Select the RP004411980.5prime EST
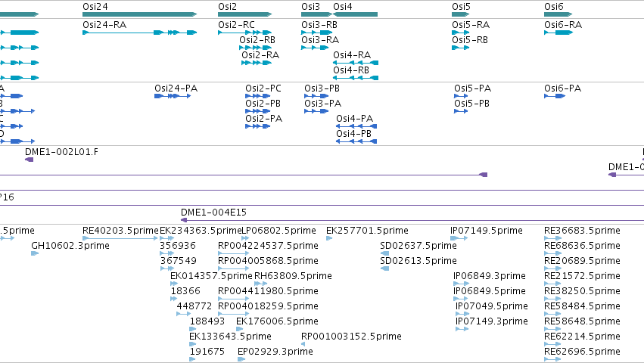 [x=234, y=299]
